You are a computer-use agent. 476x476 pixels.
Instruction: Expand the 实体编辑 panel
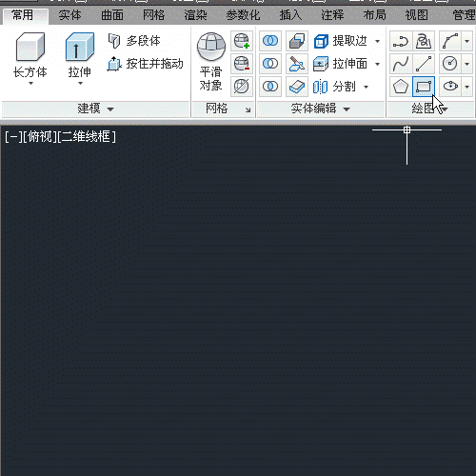click(321, 109)
